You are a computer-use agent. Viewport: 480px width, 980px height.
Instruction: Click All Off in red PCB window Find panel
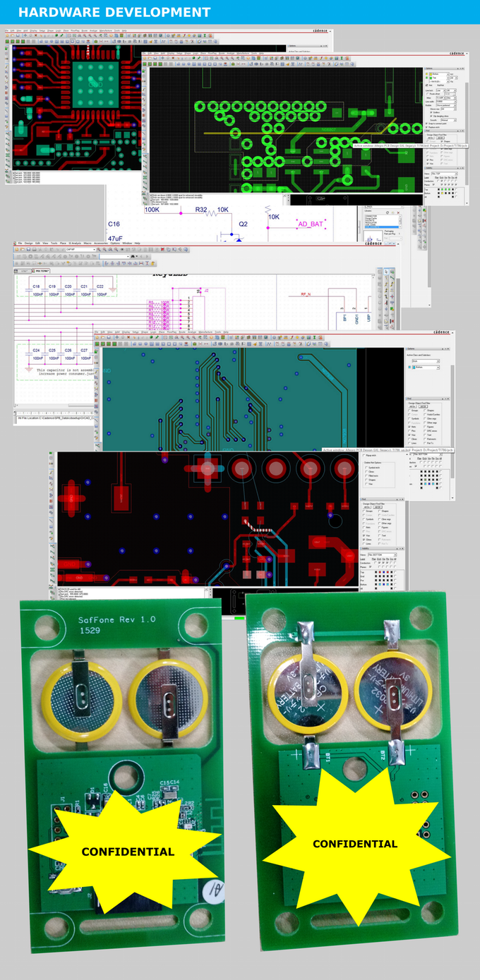(x=378, y=507)
